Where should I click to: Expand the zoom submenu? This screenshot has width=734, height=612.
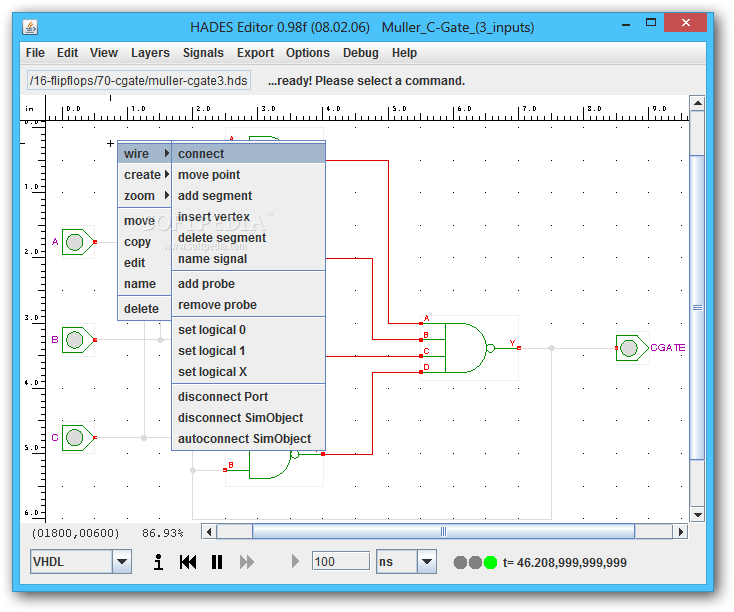[x=145, y=196]
